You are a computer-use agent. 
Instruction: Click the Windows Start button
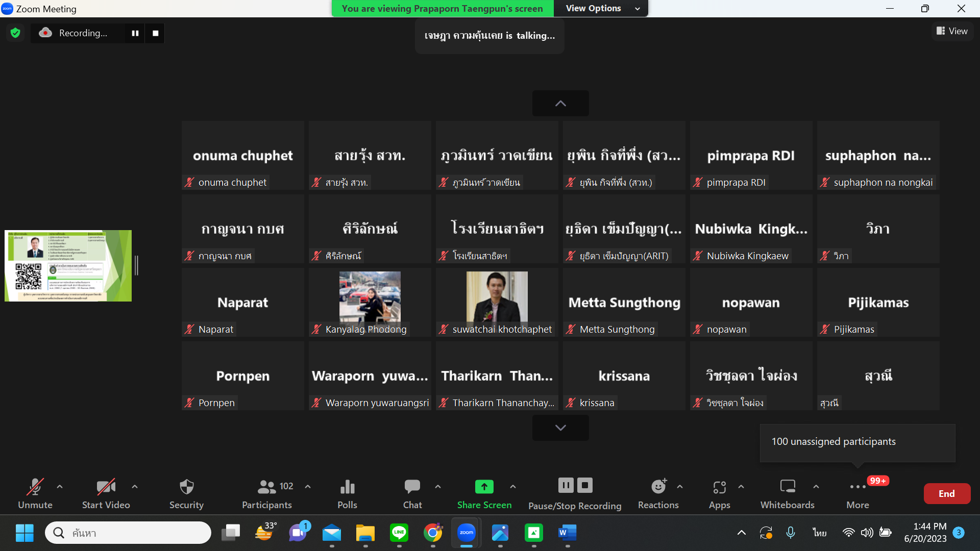24,533
